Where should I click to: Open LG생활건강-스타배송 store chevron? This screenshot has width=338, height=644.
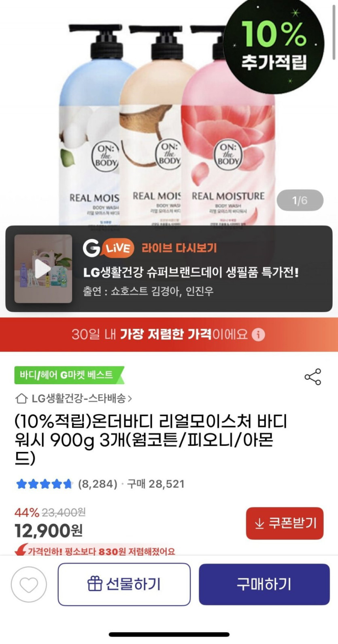(x=130, y=399)
